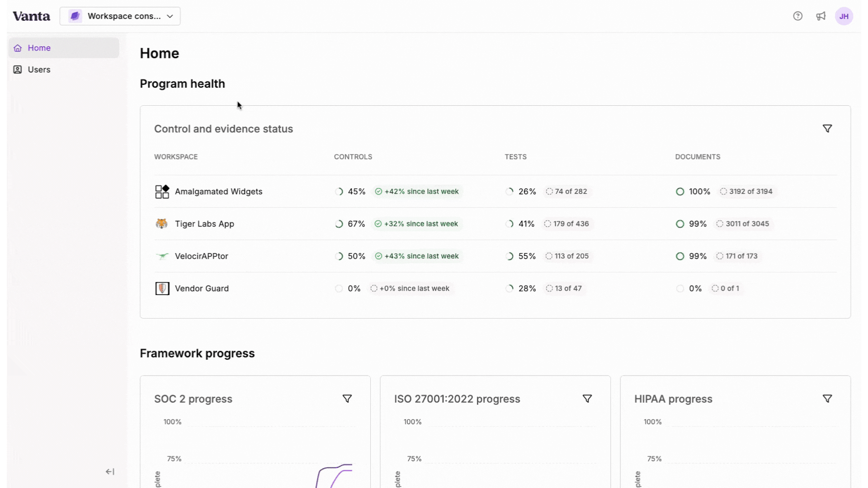Click the 3192 of 3194 documents badge
868x488 pixels.
coord(746,192)
